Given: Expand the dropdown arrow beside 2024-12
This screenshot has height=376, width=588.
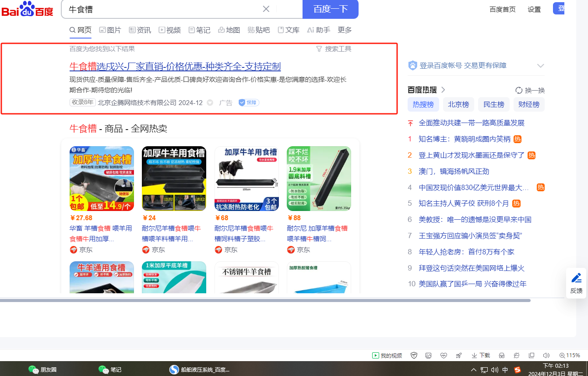Looking at the screenshot, I should 210,103.
